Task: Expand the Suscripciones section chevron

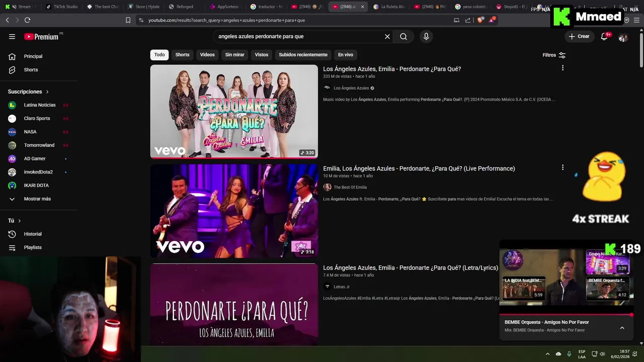Action: click(x=47, y=92)
